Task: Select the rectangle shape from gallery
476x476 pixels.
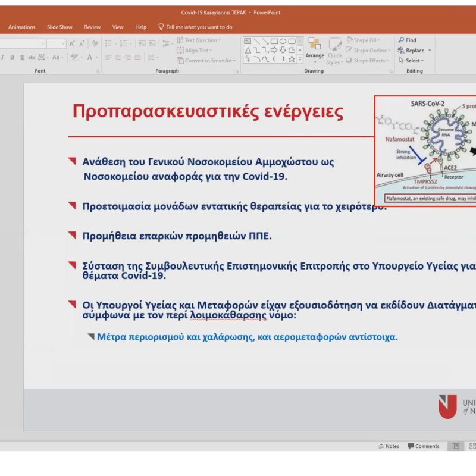Action: pos(274,42)
